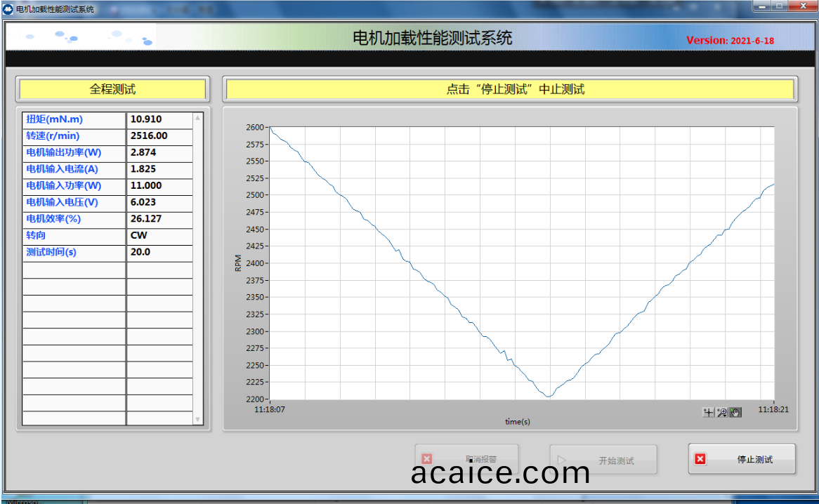819x504 pixels.
Task: Click the app icon in the title bar
Action: coord(8,9)
